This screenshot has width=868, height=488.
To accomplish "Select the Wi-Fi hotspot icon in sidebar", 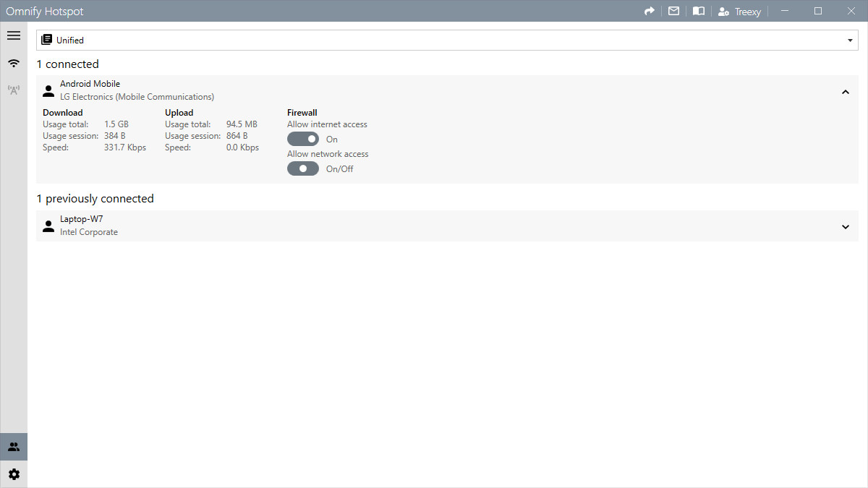I will tap(13, 63).
